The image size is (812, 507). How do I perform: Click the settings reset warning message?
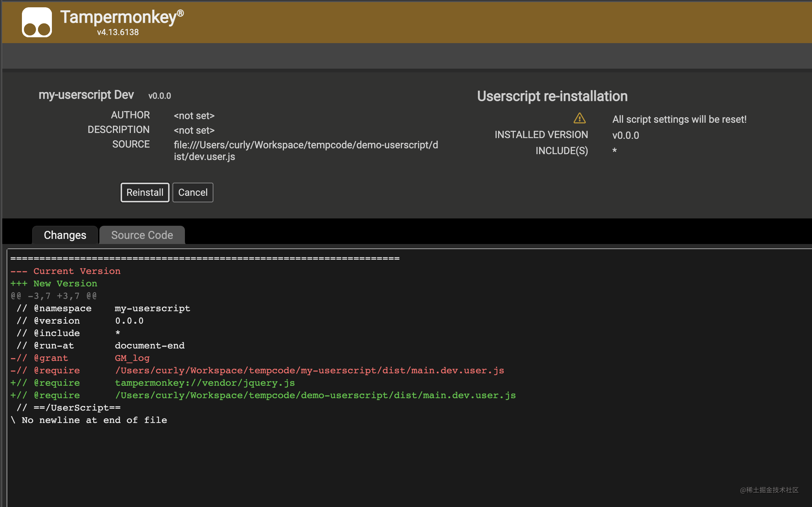(679, 119)
